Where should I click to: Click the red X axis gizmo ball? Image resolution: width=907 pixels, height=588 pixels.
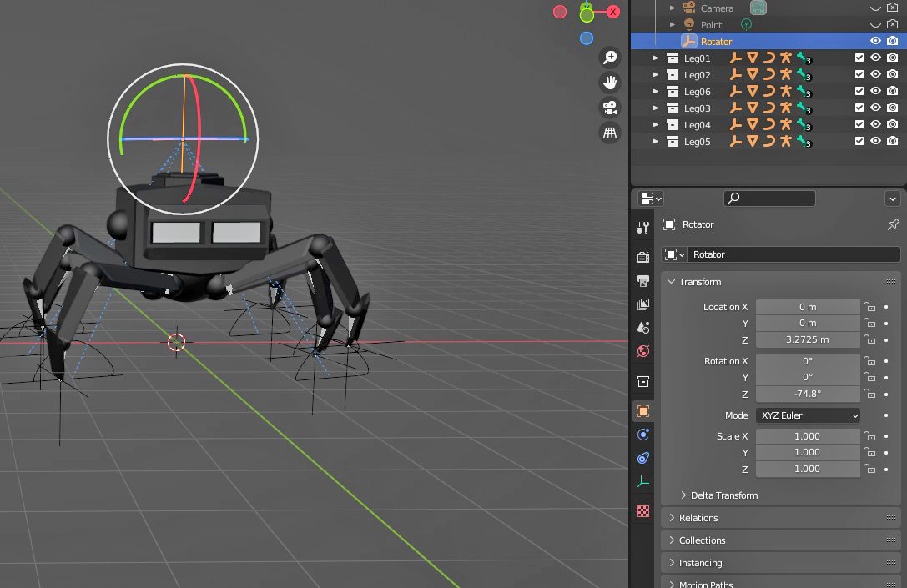613,12
